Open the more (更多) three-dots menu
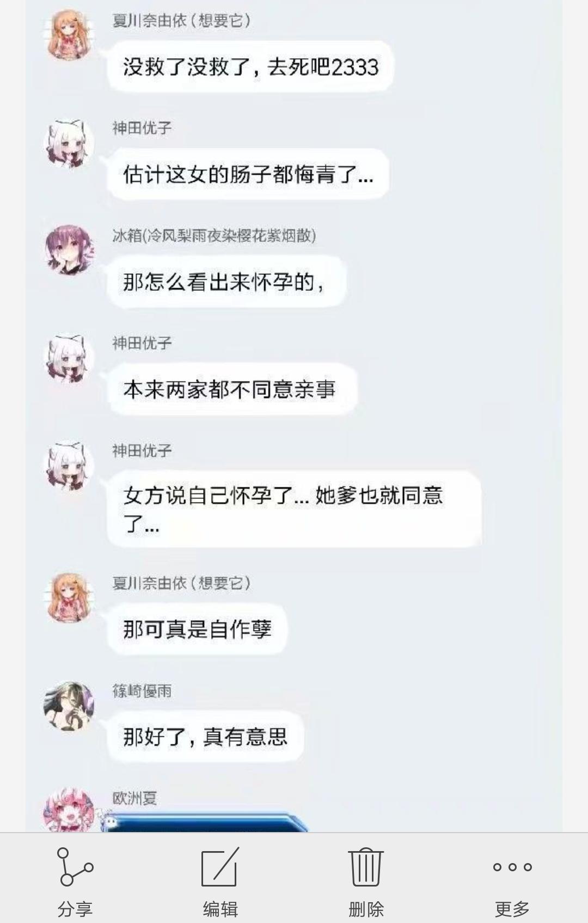 pos(512,867)
